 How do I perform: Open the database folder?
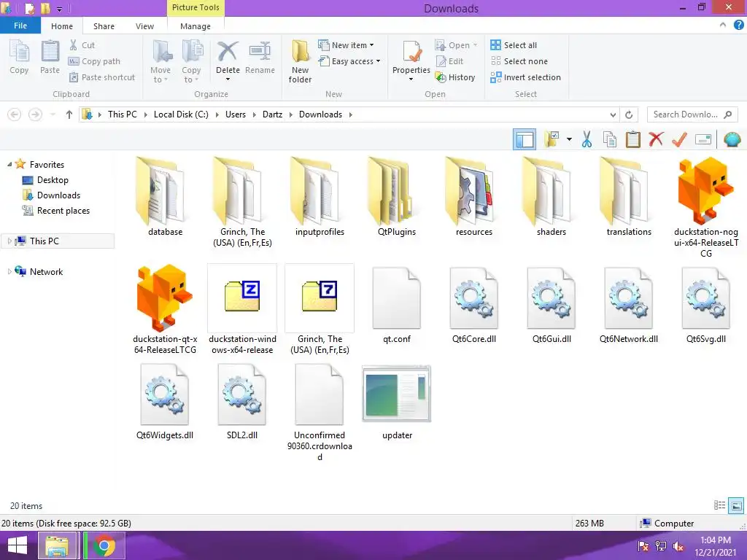[165, 197]
